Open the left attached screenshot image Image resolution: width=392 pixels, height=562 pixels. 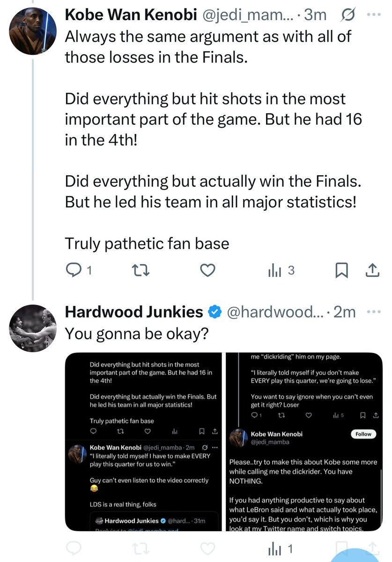pyautogui.click(x=144, y=442)
